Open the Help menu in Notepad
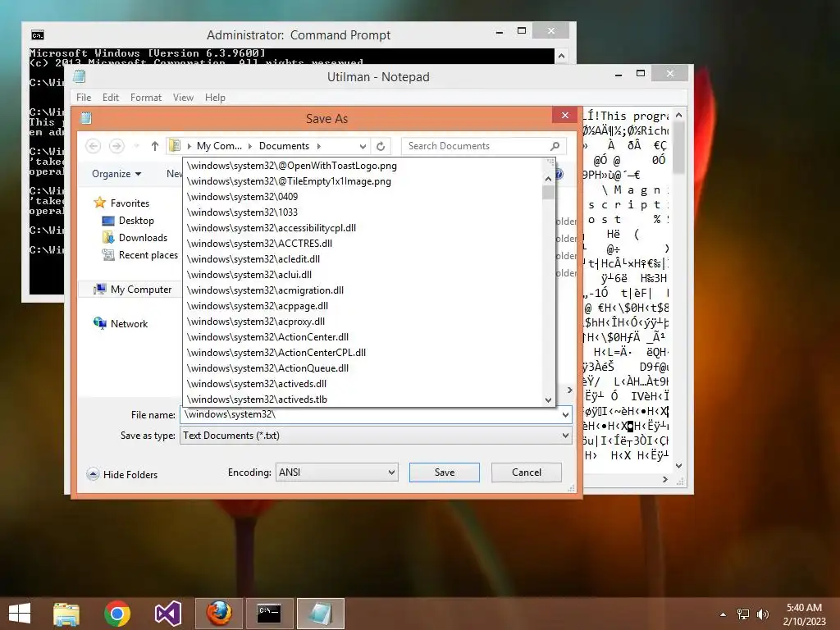 [x=215, y=98]
